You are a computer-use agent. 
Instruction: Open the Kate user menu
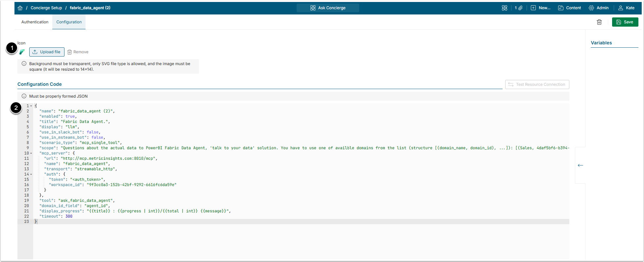626,8
